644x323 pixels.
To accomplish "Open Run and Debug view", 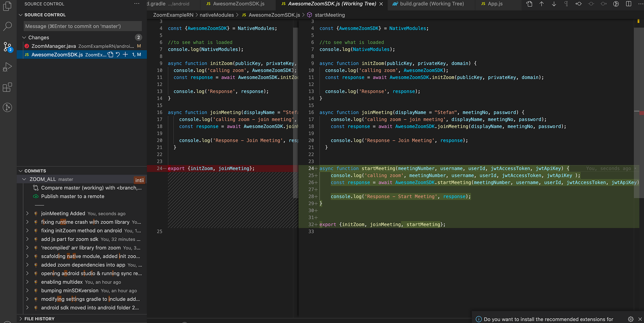I will pyautogui.click(x=7, y=67).
